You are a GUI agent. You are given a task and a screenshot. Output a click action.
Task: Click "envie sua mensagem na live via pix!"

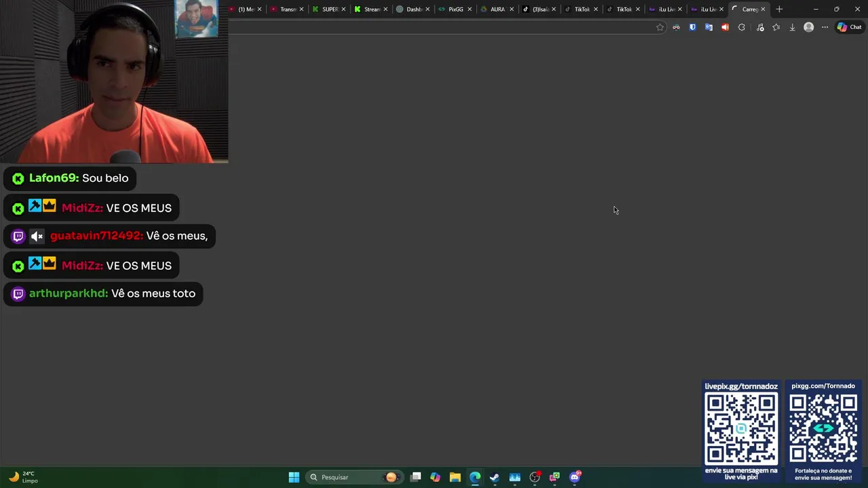(x=741, y=474)
